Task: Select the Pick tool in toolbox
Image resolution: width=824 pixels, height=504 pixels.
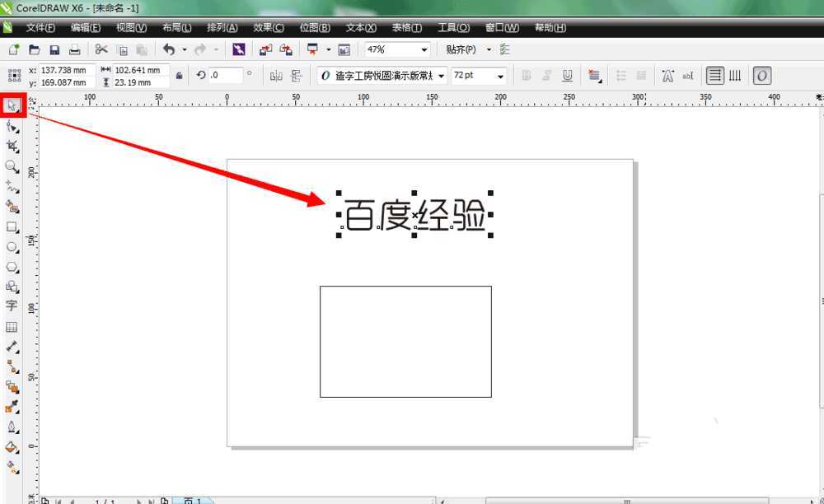Action: (12, 105)
